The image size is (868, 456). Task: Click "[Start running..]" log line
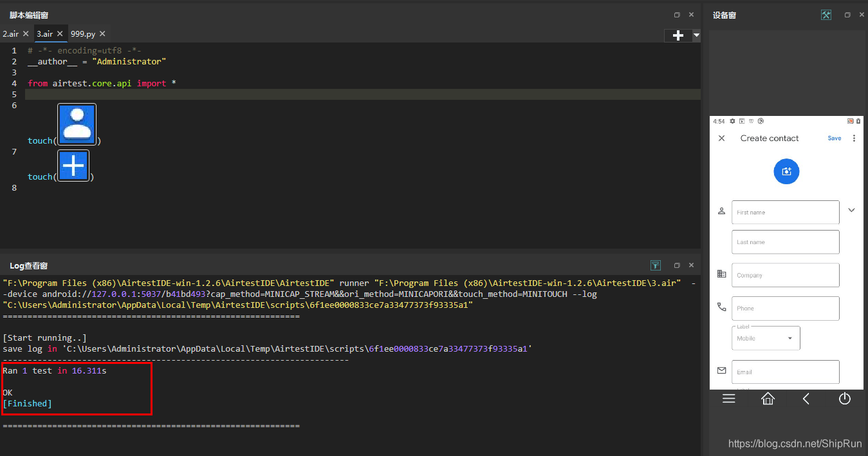(x=44, y=337)
